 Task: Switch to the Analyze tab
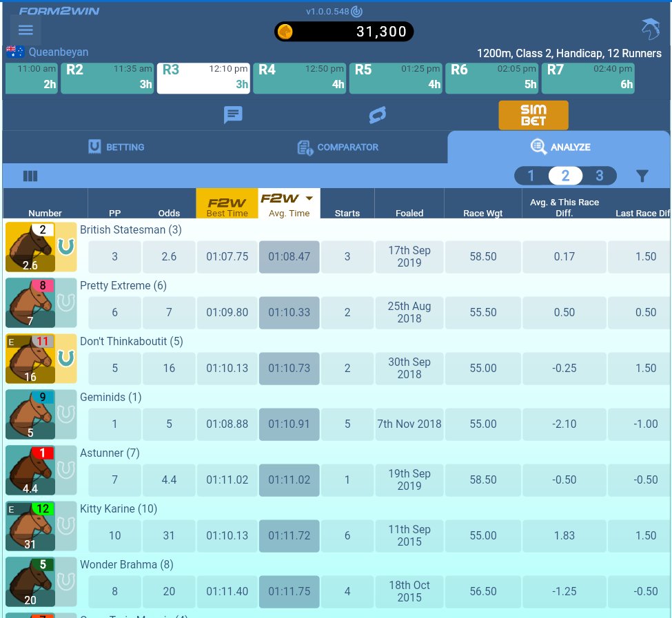coord(559,147)
